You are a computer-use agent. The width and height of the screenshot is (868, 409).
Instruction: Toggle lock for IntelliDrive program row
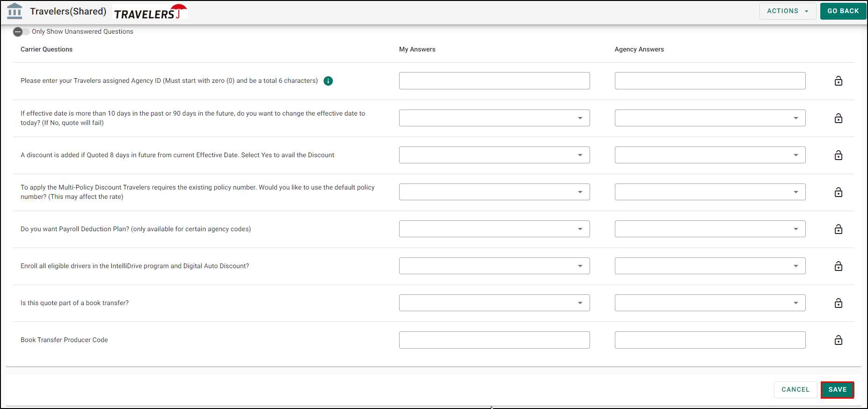[x=839, y=266]
